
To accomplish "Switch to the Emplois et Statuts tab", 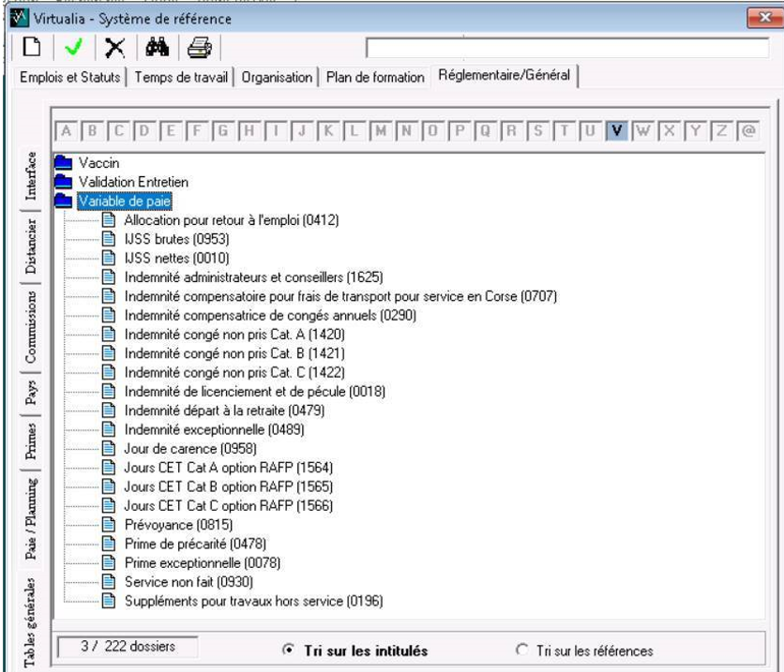I will pos(71,78).
